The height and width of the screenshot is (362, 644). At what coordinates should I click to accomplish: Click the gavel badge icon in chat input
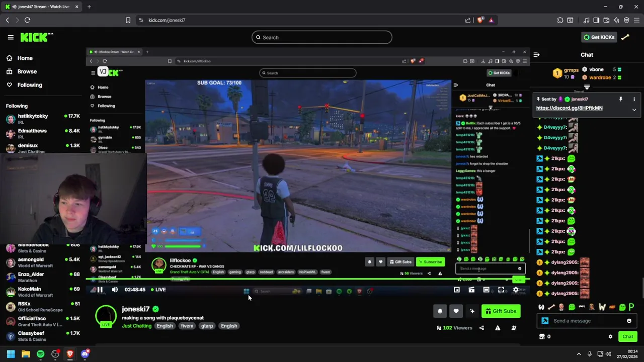[x=545, y=321]
